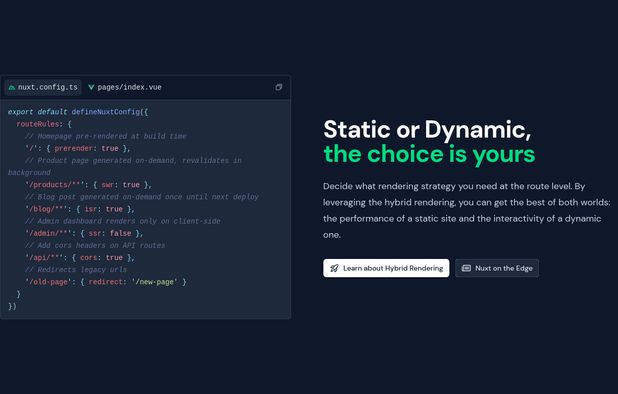Click the rocket icon in Hybrid Rendering button
618x394 pixels.
click(334, 268)
